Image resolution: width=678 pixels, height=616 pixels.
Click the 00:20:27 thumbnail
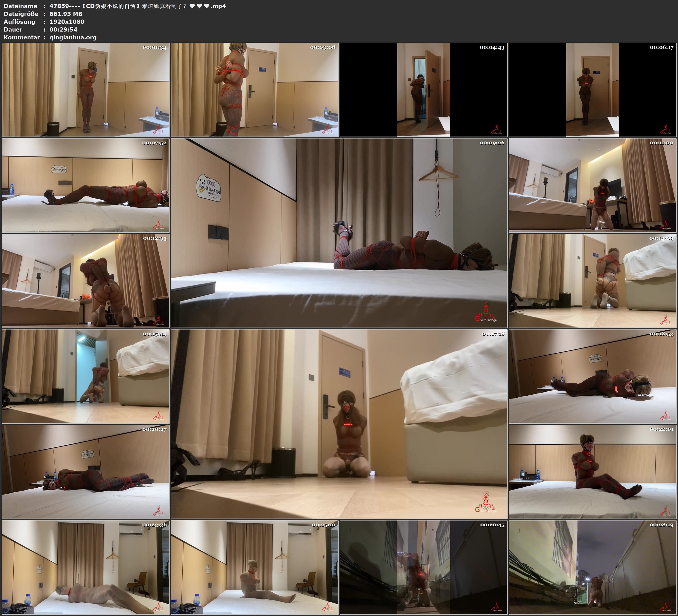pos(85,471)
